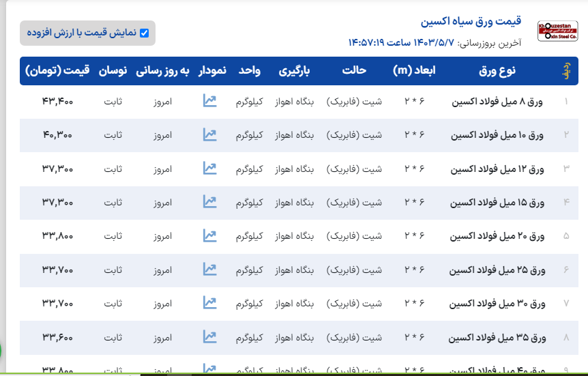Click the 'بارگیری' column header
The height and width of the screenshot is (376, 588).
pos(295,70)
